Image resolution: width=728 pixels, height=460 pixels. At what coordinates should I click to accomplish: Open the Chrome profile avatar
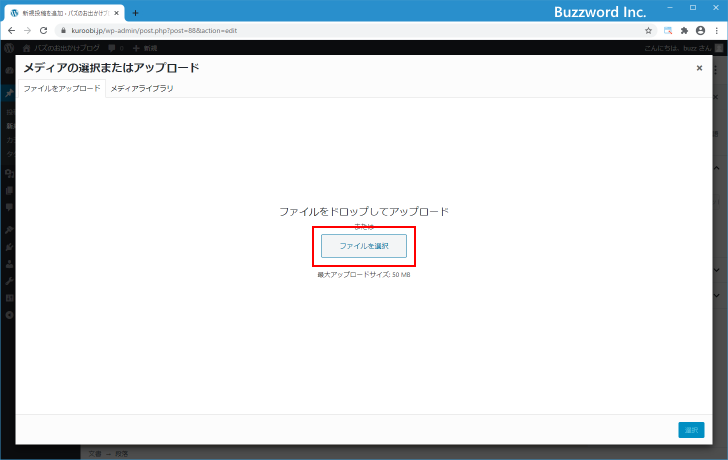click(700, 31)
